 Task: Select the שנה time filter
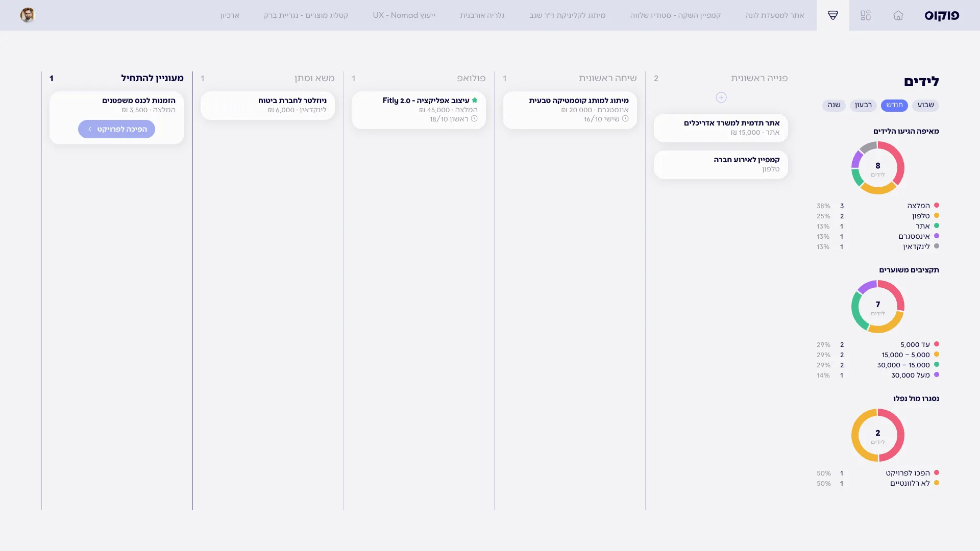pos(834,105)
